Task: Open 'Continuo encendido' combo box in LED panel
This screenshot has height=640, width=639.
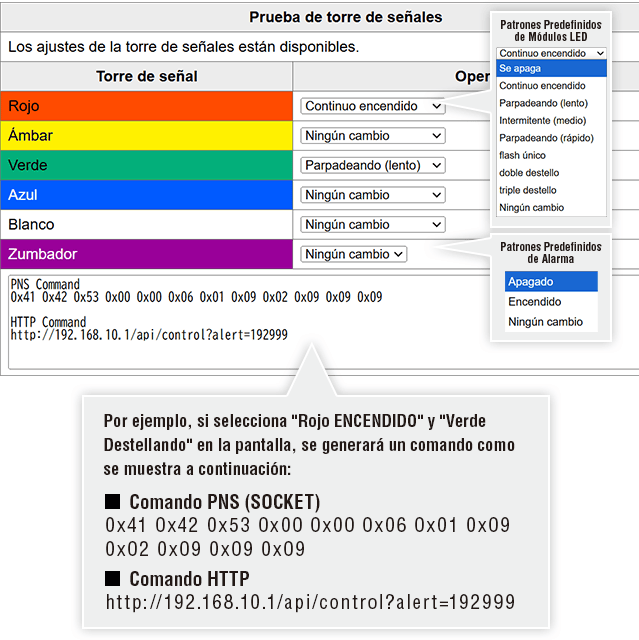Action: [x=551, y=53]
